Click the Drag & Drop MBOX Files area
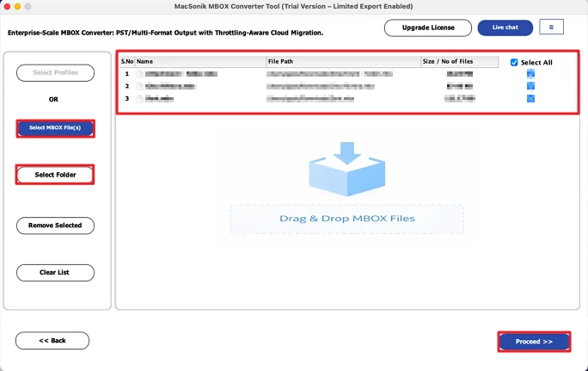The image size is (588, 371). click(x=347, y=219)
